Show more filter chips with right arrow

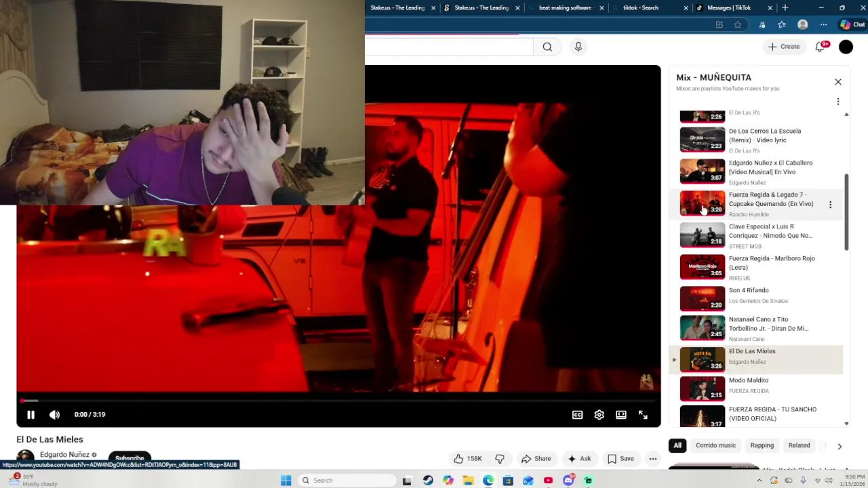(x=840, y=446)
